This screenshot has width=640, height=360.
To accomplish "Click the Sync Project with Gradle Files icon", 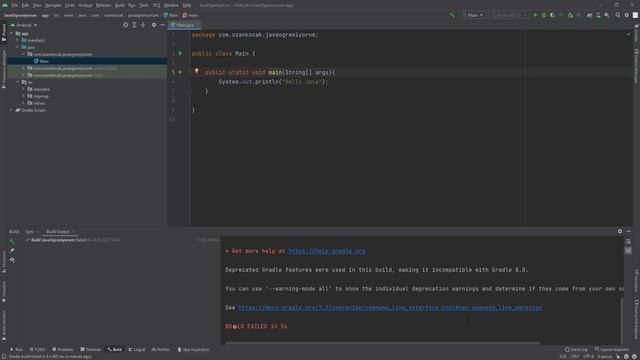I will 589,15.
